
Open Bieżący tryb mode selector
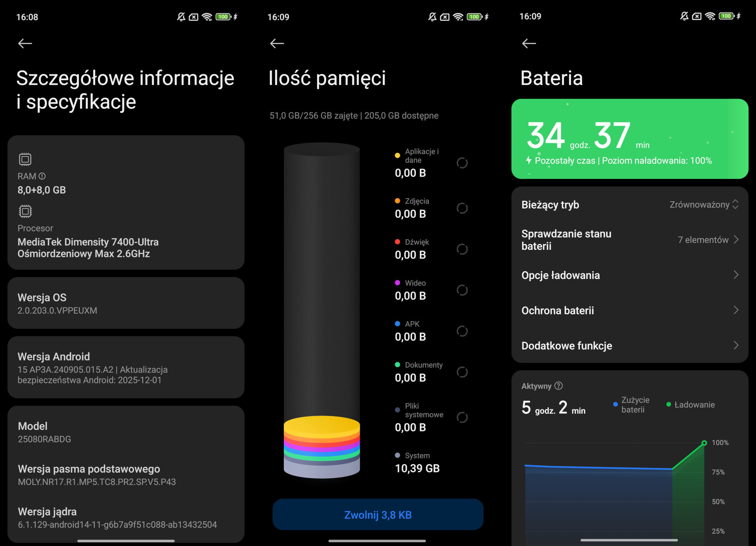704,204
